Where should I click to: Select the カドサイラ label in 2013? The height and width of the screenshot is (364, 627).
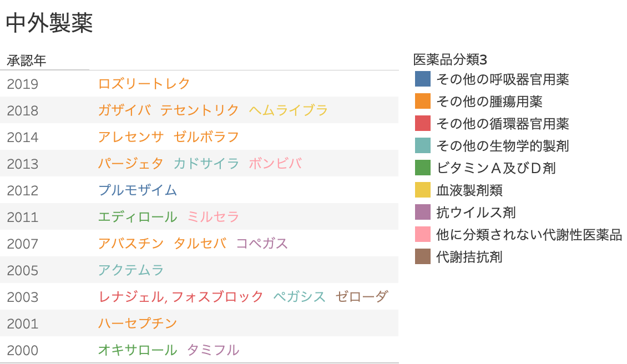pos(206,164)
